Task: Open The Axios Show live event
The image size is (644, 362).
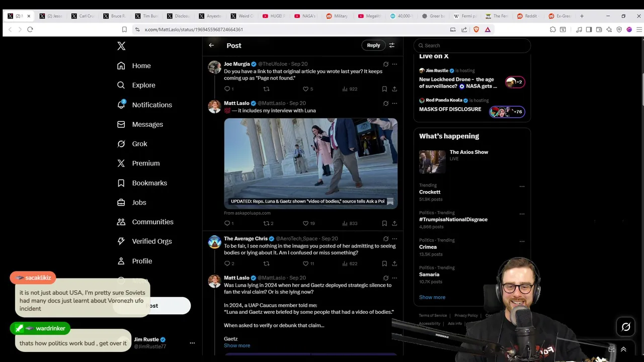Action: pyautogui.click(x=471, y=162)
